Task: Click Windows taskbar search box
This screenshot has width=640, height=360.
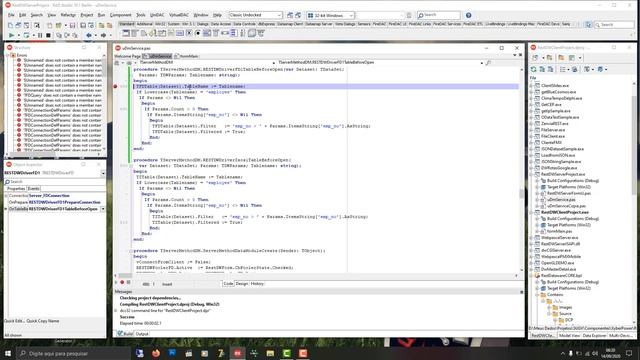Action: [73, 353]
